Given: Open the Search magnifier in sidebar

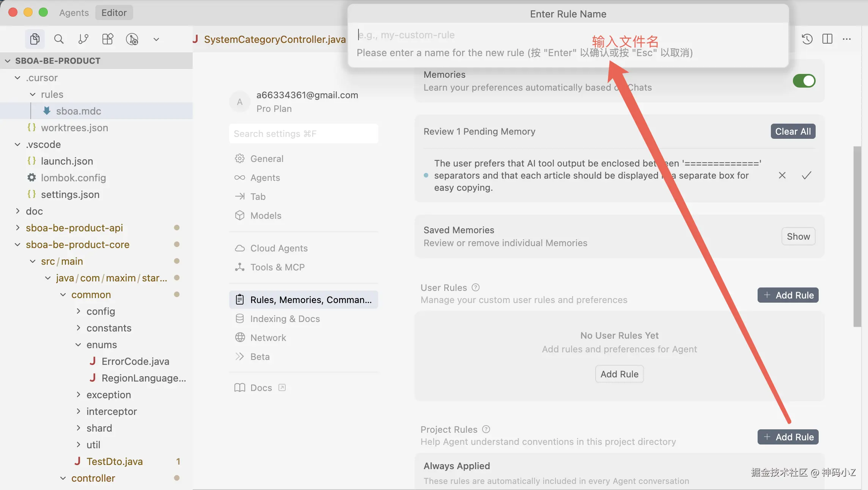Looking at the screenshot, I should 58,39.
